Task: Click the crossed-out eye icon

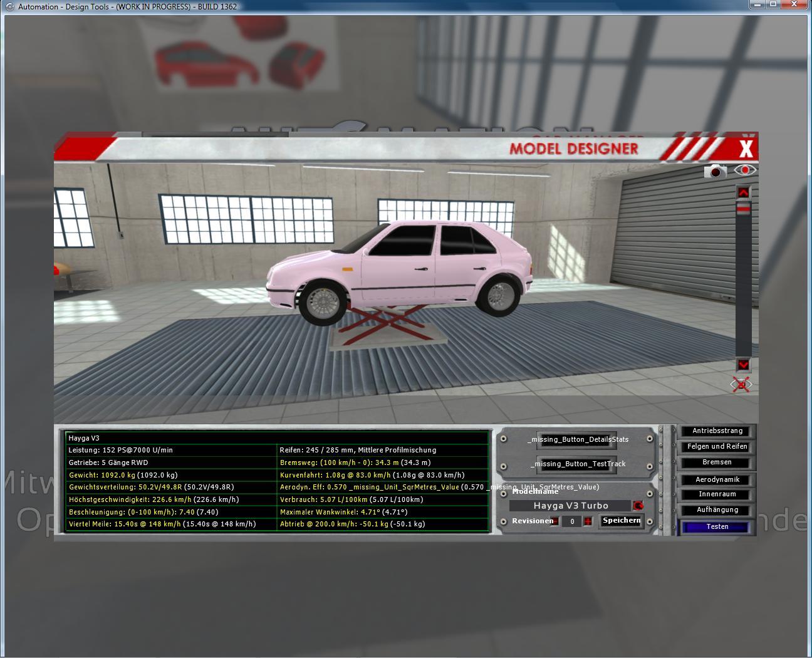Action: click(x=741, y=385)
